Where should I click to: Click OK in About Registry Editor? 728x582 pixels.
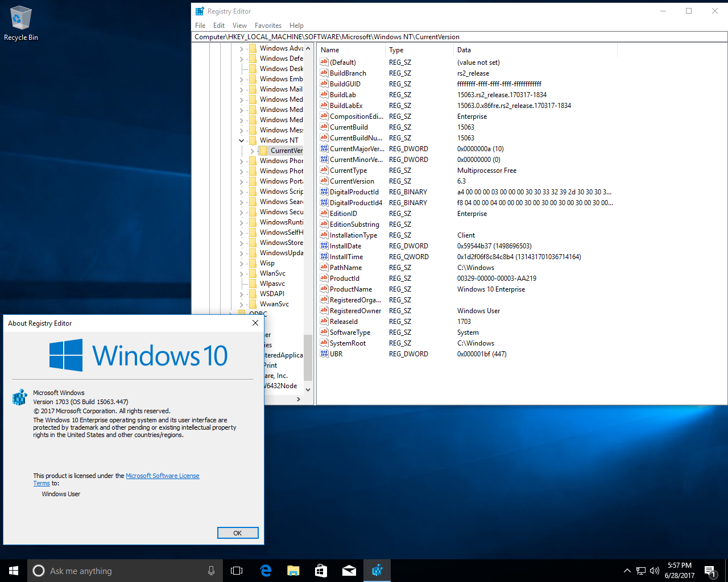[x=238, y=533]
